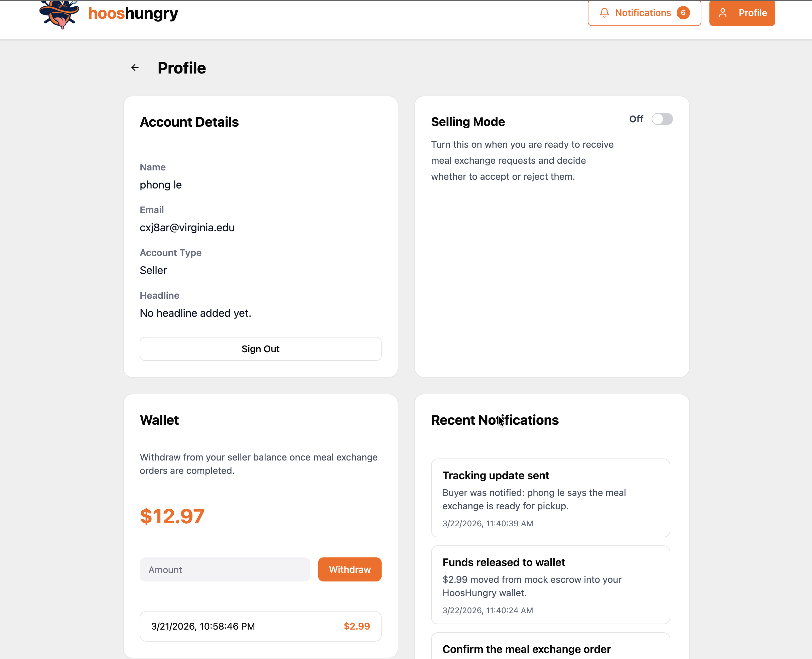Click the HoosHungry mascot logo
The width and height of the screenshot is (812, 659).
pyautogui.click(x=59, y=14)
